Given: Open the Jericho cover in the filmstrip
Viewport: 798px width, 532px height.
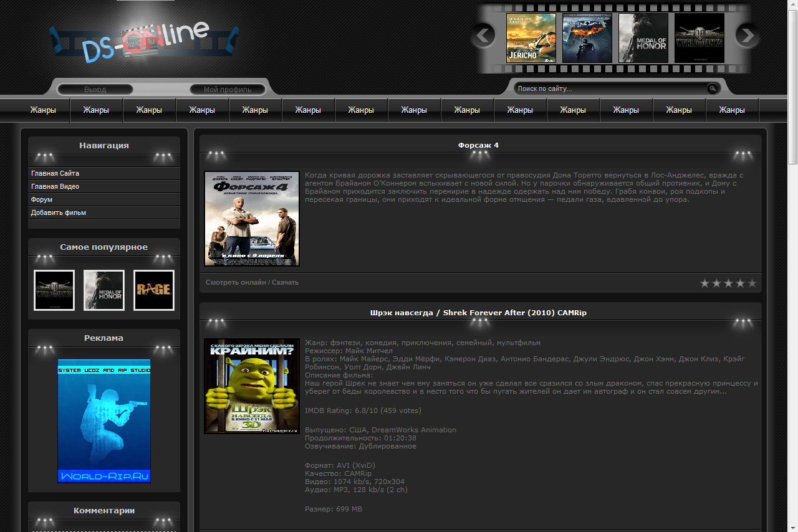Looking at the screenshot, I should (531, 38).
